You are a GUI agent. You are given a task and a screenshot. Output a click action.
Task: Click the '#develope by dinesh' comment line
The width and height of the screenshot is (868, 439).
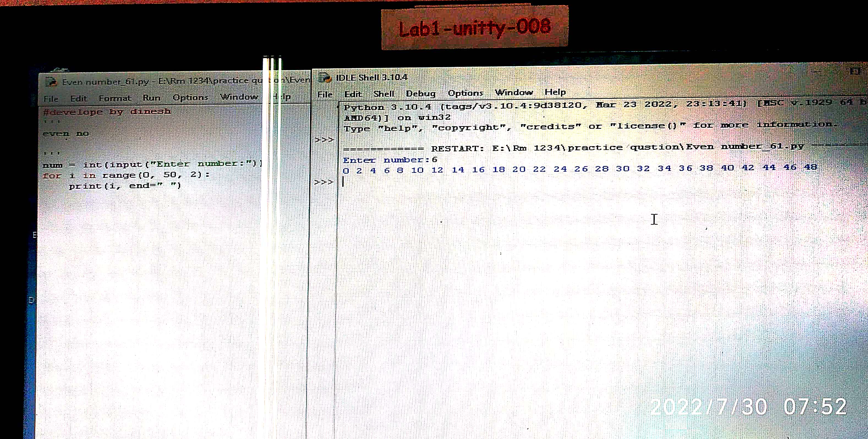click(107, 111)
